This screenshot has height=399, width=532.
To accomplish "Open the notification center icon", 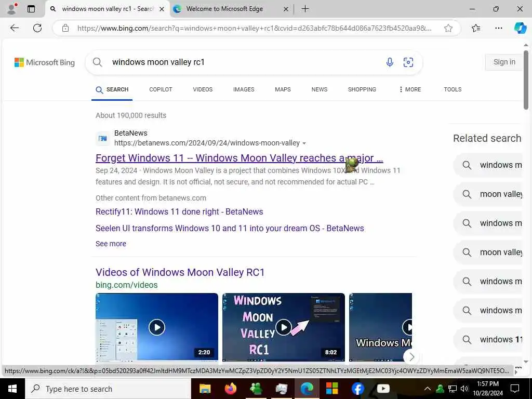I will click(515, 389).
